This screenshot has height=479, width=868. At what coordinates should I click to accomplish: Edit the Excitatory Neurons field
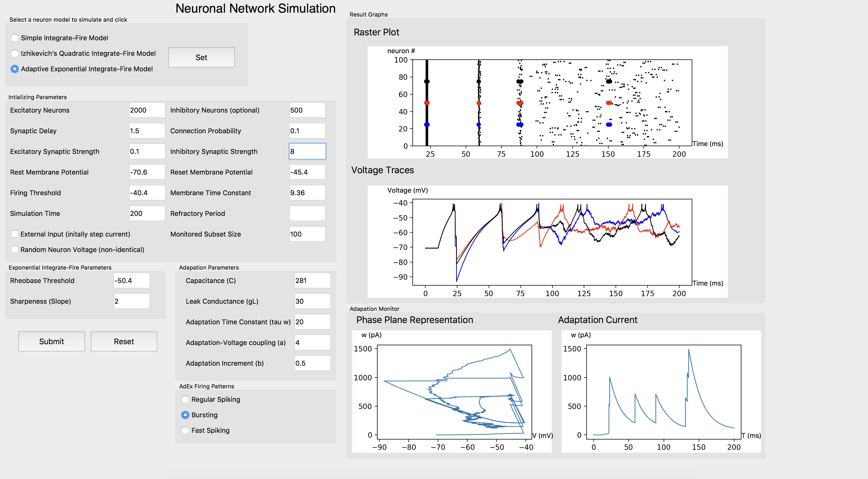pyautogui.click(x=147, y=110)
